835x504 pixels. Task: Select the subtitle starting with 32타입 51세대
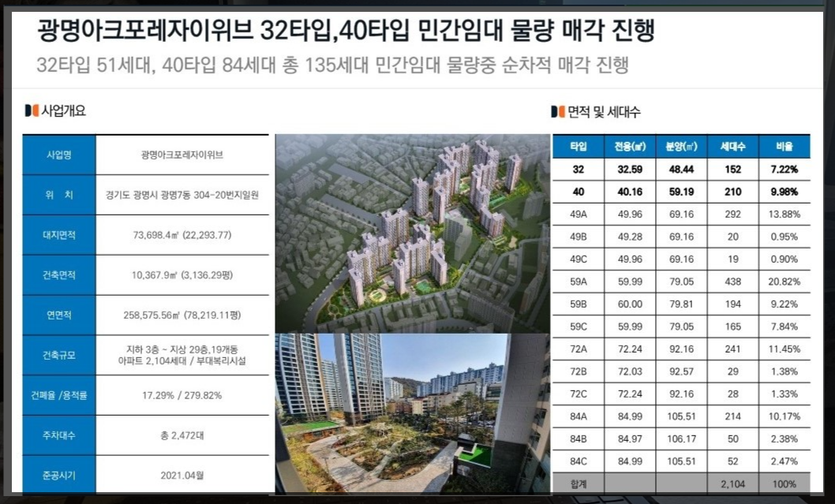(333, 65)
